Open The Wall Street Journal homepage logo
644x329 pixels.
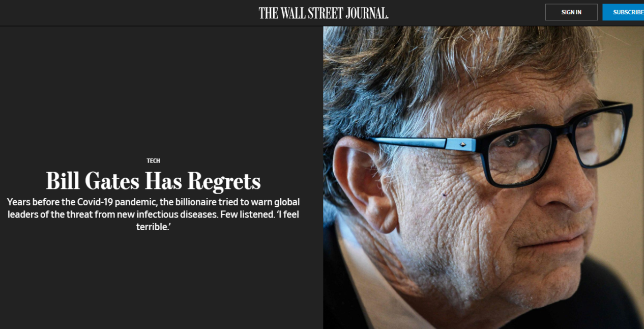coord(324,13)
